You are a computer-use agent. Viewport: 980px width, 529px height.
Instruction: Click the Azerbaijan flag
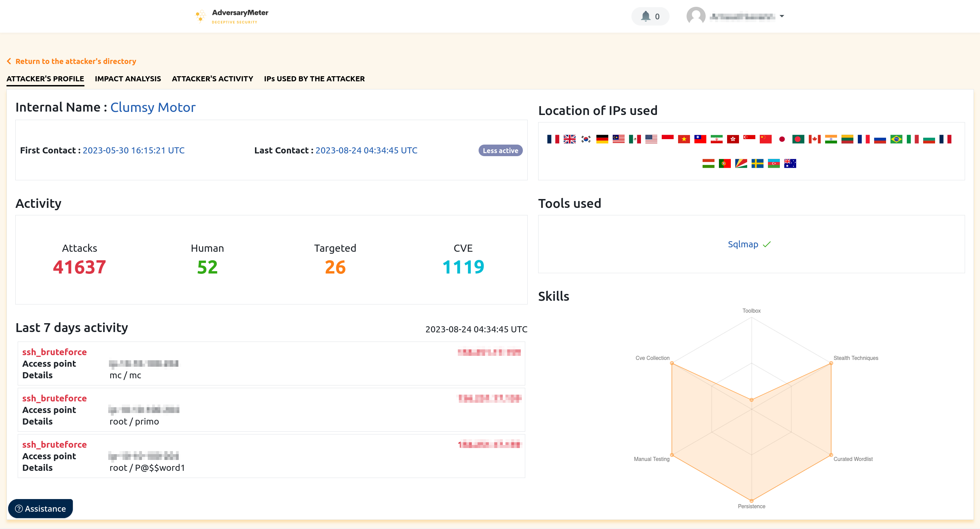pyautogui.click(x=774, y=164)
